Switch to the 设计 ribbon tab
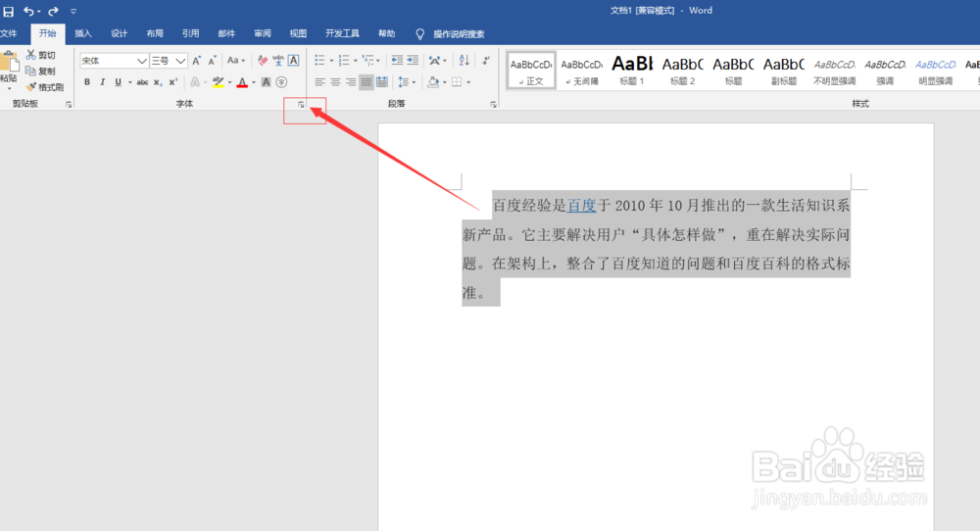Image resolution: width=980 pixels, height=531 pixels. coord(119,33)
